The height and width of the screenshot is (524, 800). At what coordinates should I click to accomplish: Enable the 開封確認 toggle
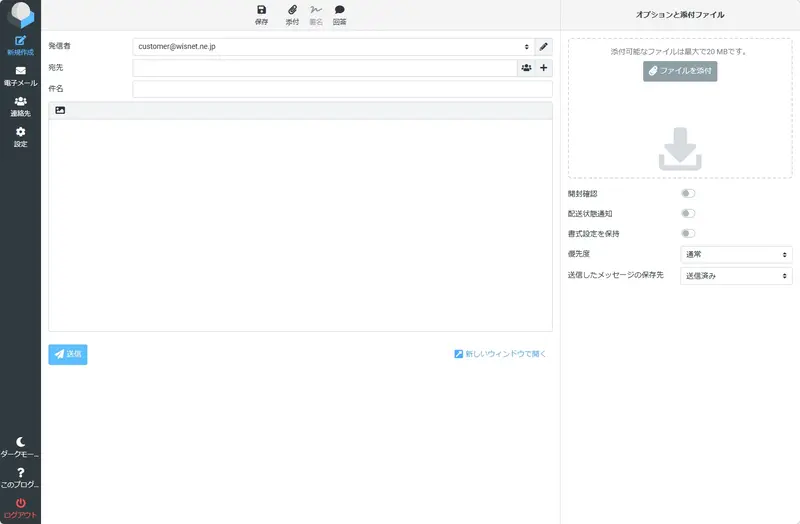click(x=688, y=193)
